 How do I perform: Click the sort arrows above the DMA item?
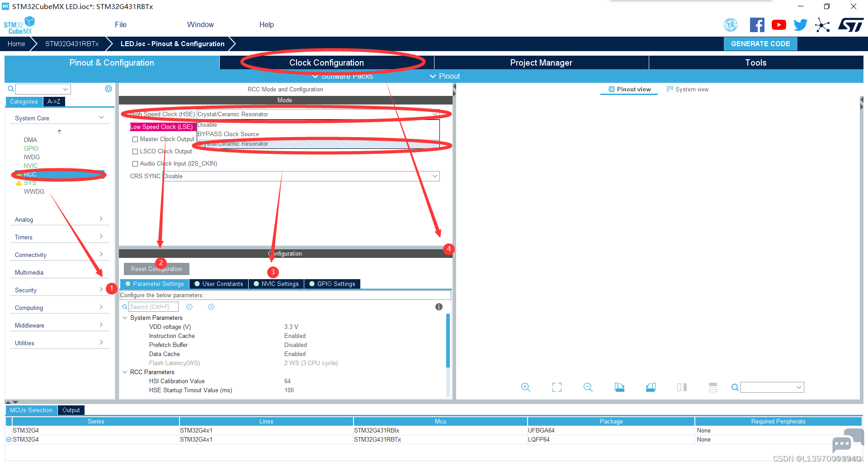59,131
